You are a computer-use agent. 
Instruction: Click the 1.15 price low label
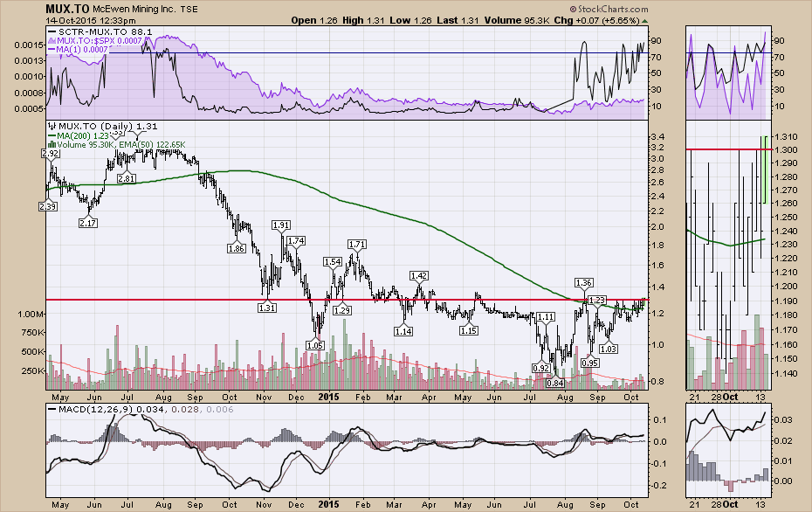click(x=469, y=330)
